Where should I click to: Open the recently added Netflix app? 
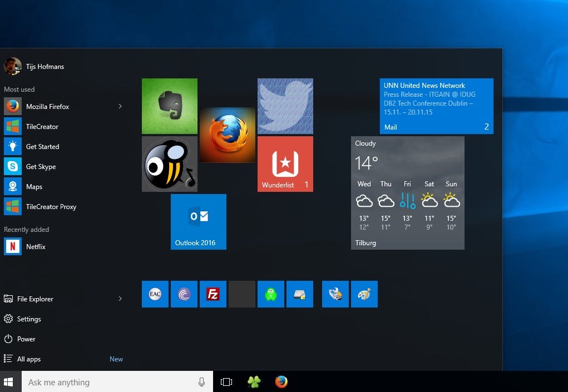(36, 246)
